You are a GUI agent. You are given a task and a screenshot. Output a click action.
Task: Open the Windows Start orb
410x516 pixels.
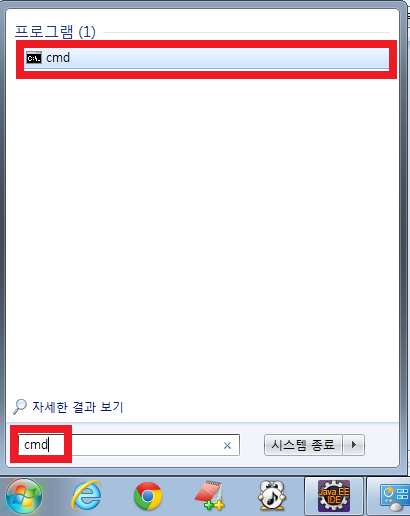pos(24,496)
